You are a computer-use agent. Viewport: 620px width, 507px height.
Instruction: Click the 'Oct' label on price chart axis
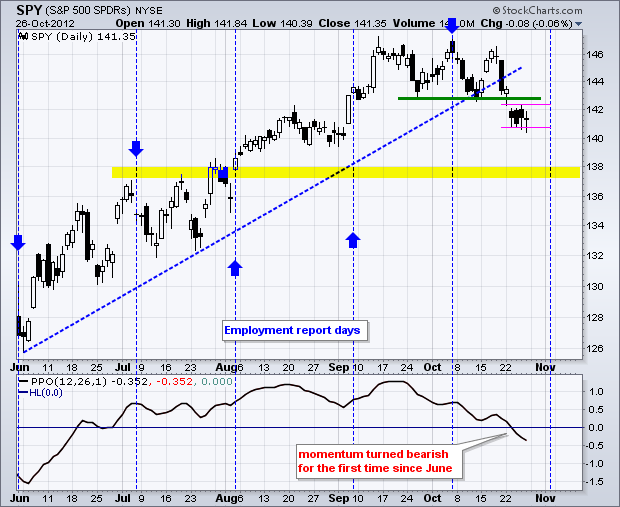432,367
